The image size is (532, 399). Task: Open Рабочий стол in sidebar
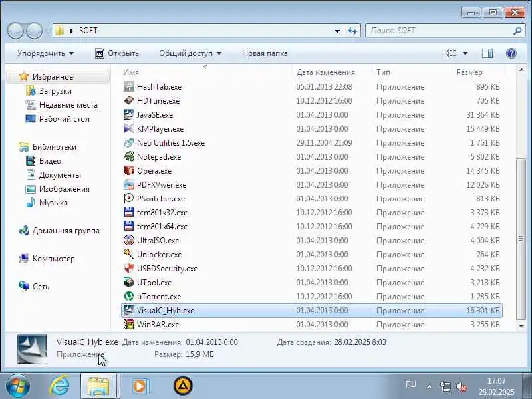coord(64,119)
